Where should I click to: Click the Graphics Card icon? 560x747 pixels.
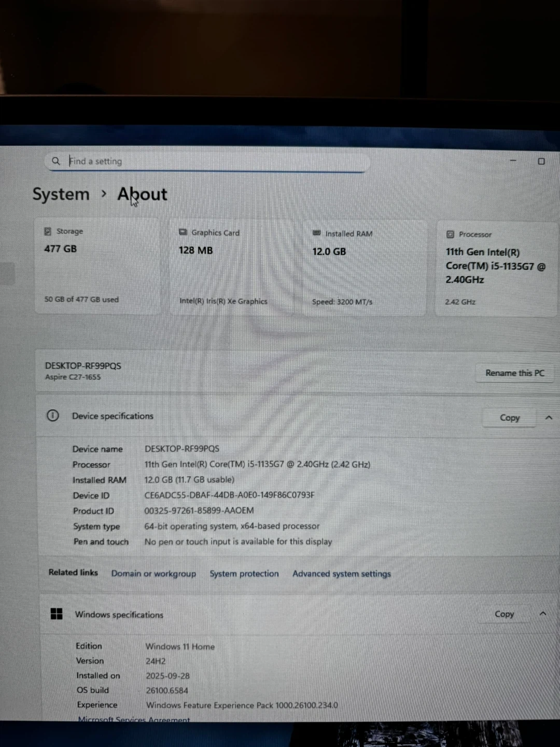coord(183,232)
